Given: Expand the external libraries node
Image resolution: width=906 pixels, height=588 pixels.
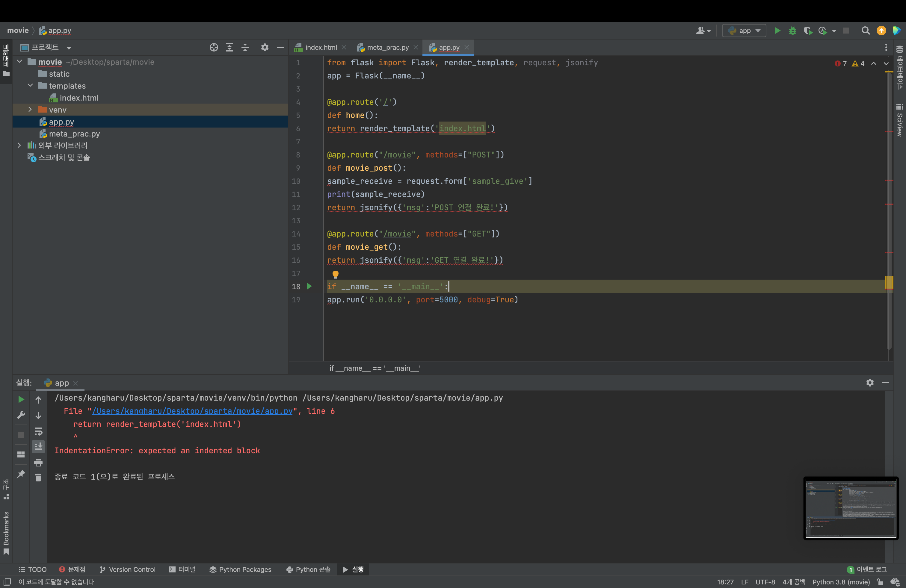Looking at the screenshot, I should (19, 145).
